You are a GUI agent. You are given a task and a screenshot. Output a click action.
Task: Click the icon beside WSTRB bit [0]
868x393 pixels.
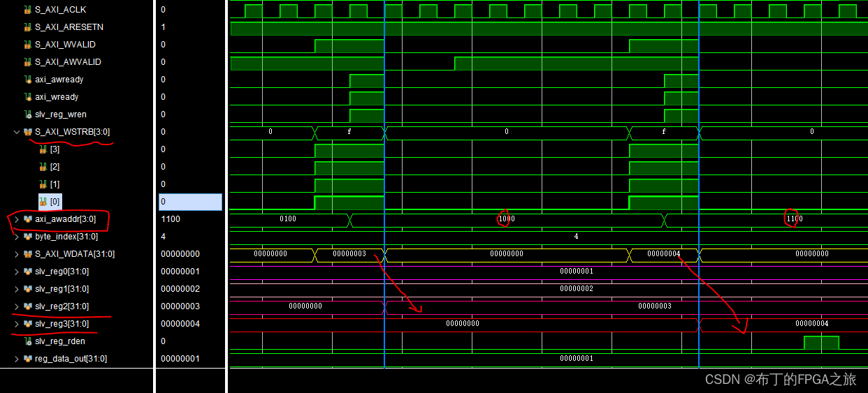43,202
